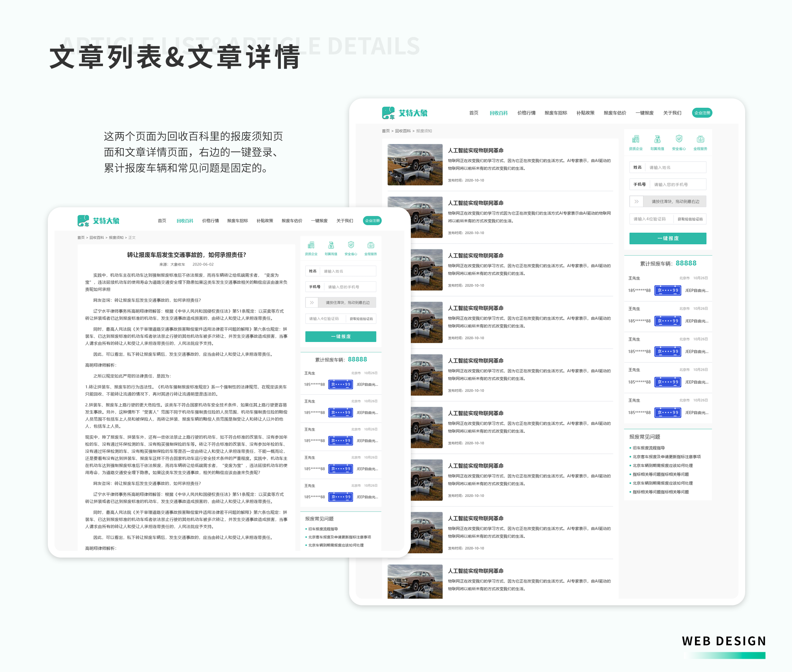Click 获取短信验证码 in right mockup form
Screen dimensions: 792x672
coord(690,219)
